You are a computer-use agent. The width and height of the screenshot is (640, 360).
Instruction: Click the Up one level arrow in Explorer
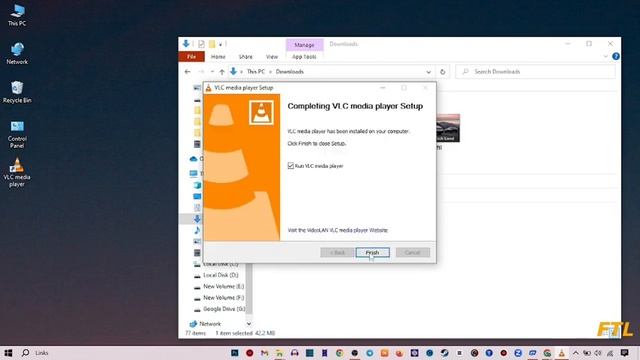point(222,71)
